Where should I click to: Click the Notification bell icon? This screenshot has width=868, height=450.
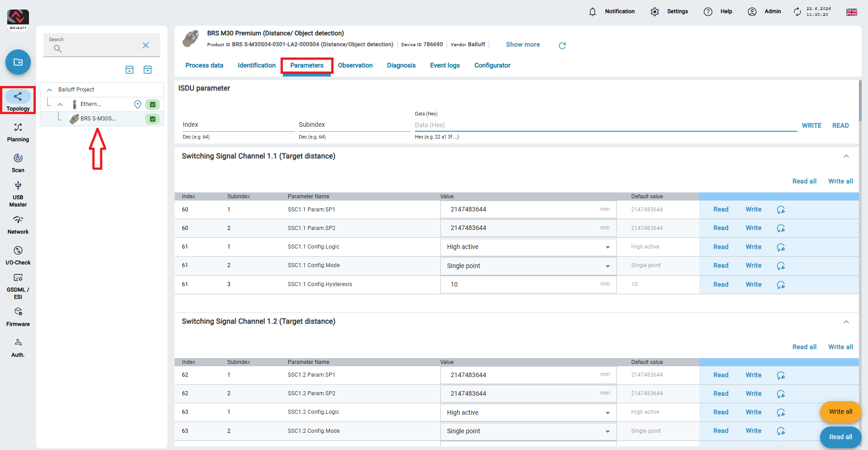[592, 12]
